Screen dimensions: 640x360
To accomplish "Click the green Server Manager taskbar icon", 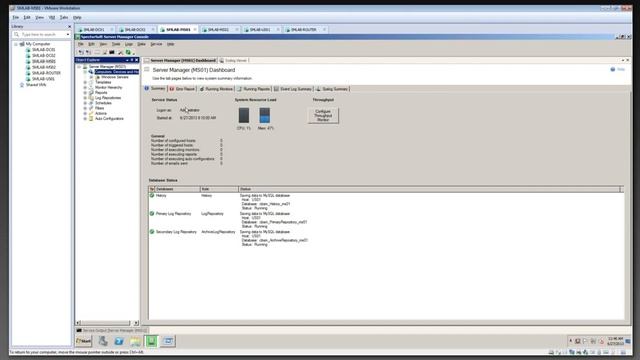I will (151, 341).
